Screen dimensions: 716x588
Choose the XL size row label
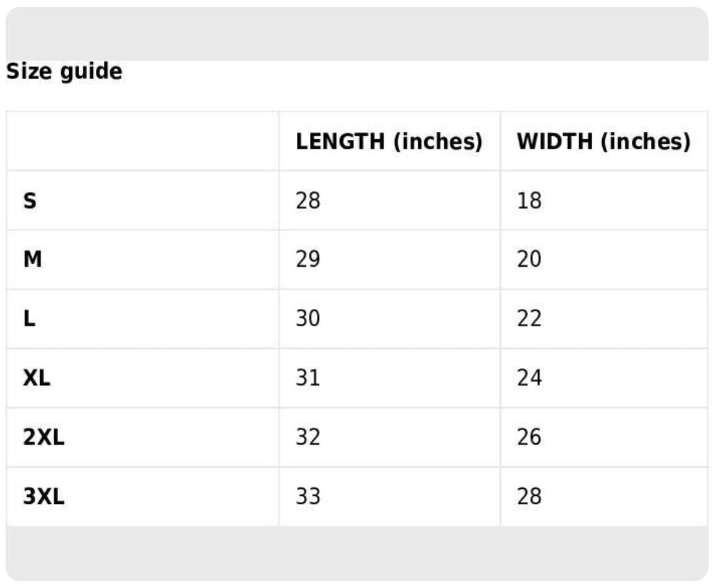[37, 378]
